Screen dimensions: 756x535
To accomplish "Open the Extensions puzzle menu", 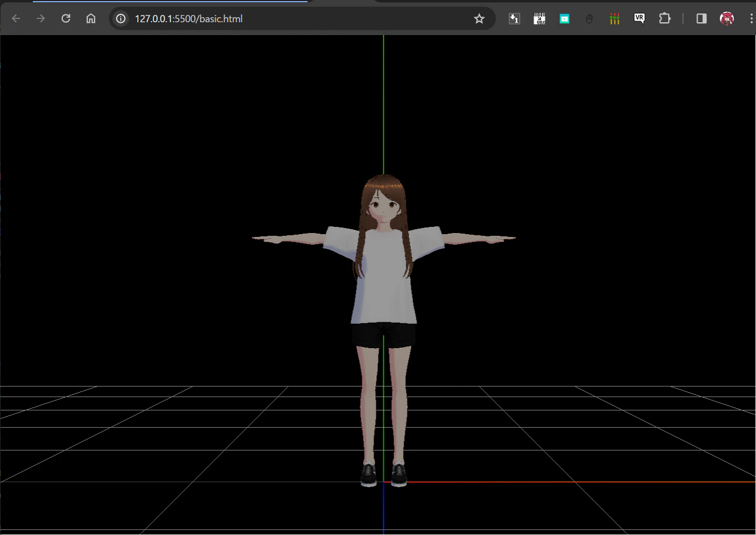I will (x=664, y=19).
